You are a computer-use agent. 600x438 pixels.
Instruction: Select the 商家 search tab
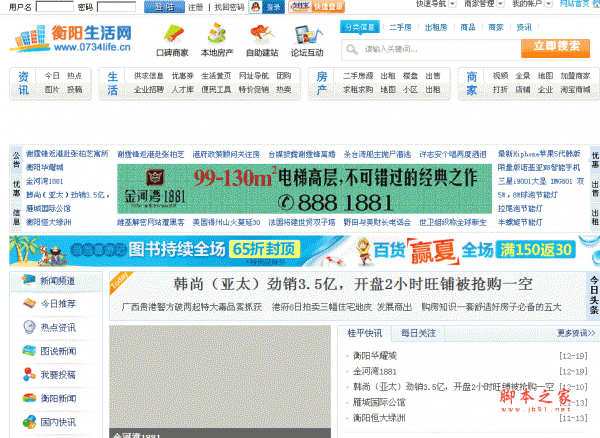[x=496, y=27]
